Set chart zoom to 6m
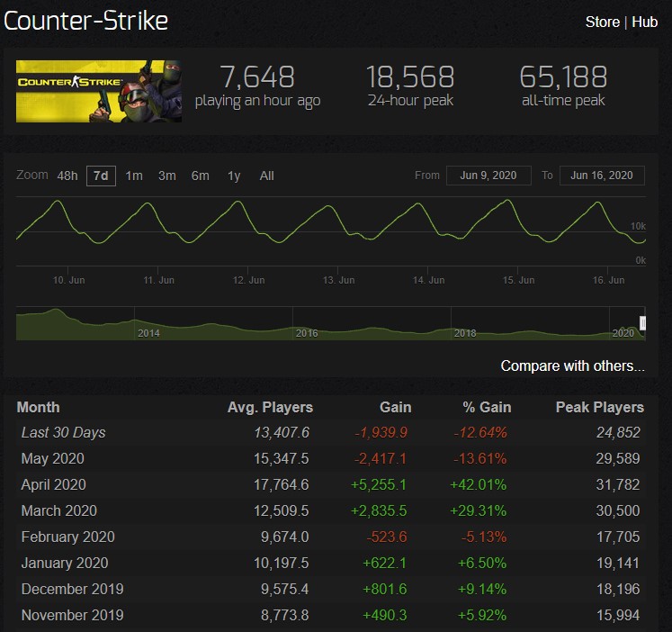 [200, 176]
